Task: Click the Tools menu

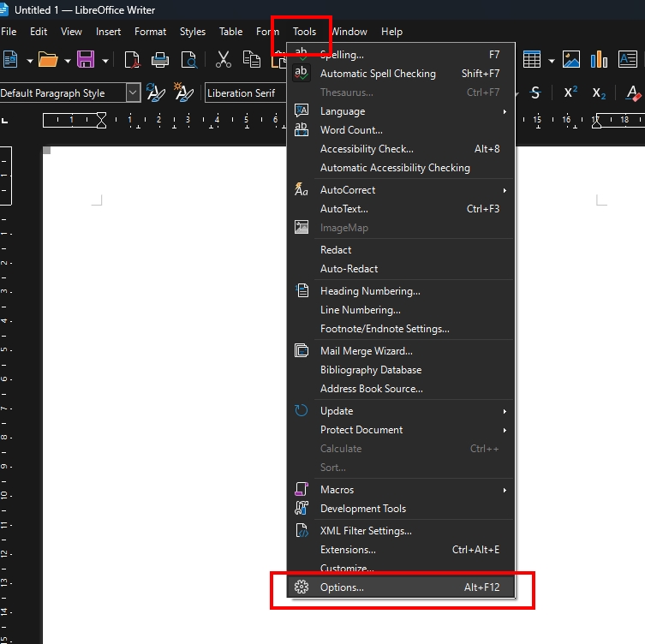Action: coord(304,32)
